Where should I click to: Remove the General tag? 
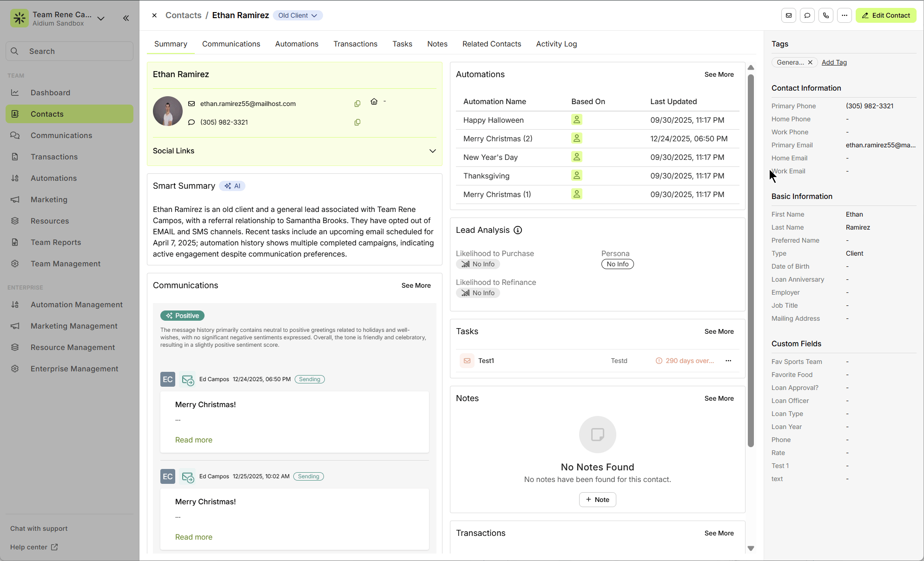810,62
